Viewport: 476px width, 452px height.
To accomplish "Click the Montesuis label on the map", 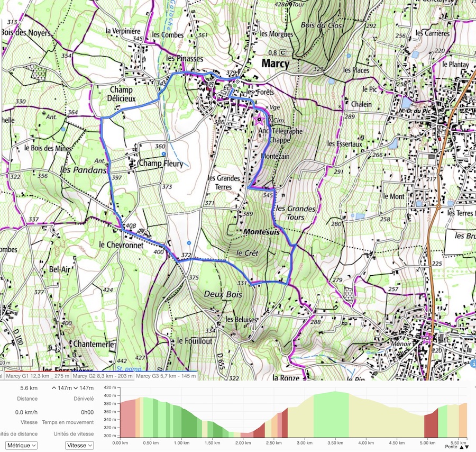I will tap(261, 231).
